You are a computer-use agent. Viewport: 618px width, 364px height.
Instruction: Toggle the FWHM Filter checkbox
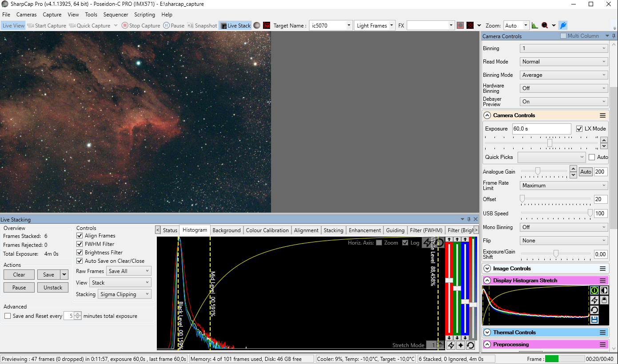tap(80, 244)
